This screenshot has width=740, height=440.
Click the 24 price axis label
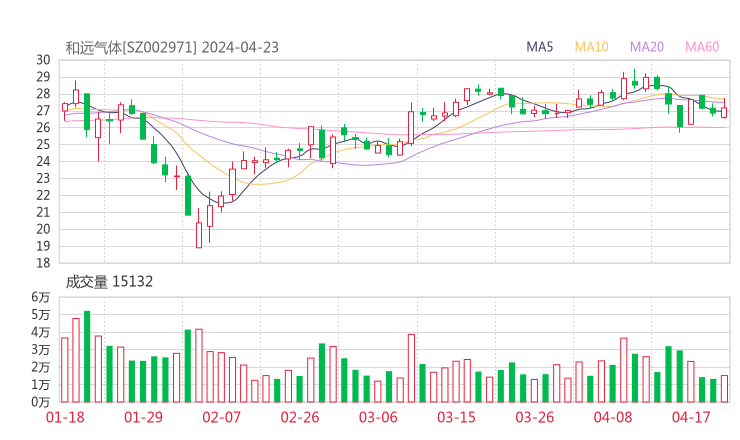tap(43, 161)
